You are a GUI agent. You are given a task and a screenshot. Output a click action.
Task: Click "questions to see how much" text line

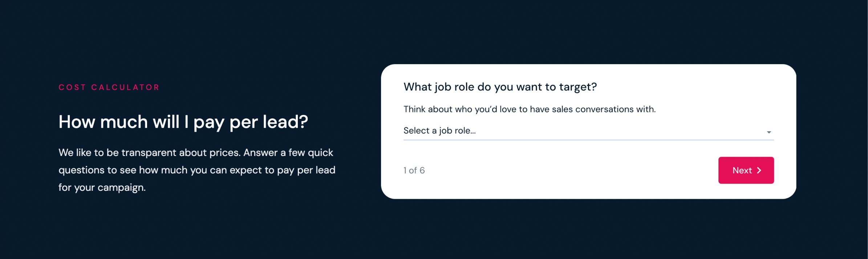coord(197,170)
